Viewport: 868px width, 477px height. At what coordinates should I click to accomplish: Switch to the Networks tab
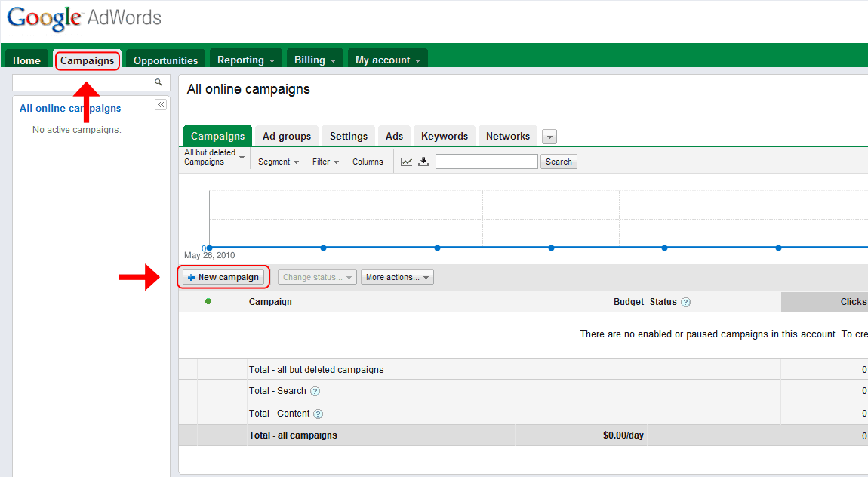[x=508, y=136]
